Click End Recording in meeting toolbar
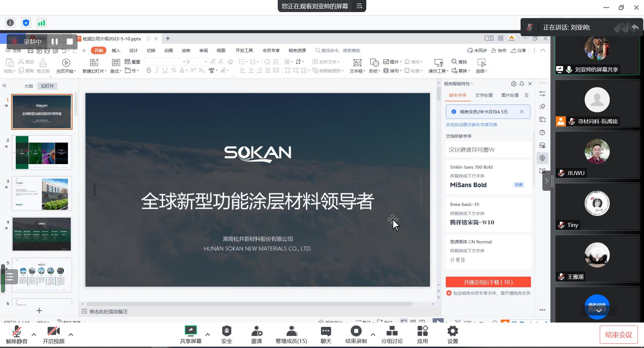This screenshot has width=644, height=348. (356, 335)
